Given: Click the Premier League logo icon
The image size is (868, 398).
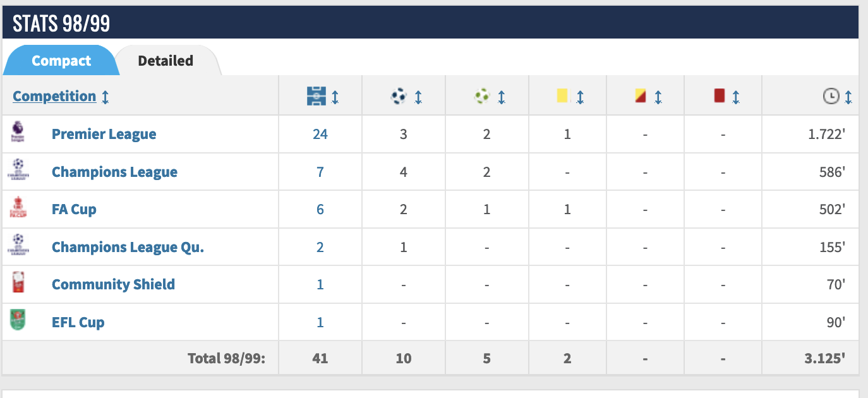Looking at the screenshot, I should [x=18, y=134].
